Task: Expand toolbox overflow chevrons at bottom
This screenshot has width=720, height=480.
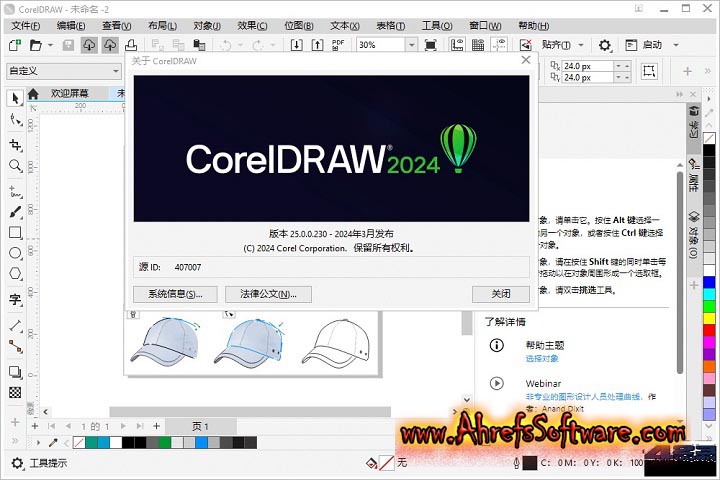Action: point(15,441)
